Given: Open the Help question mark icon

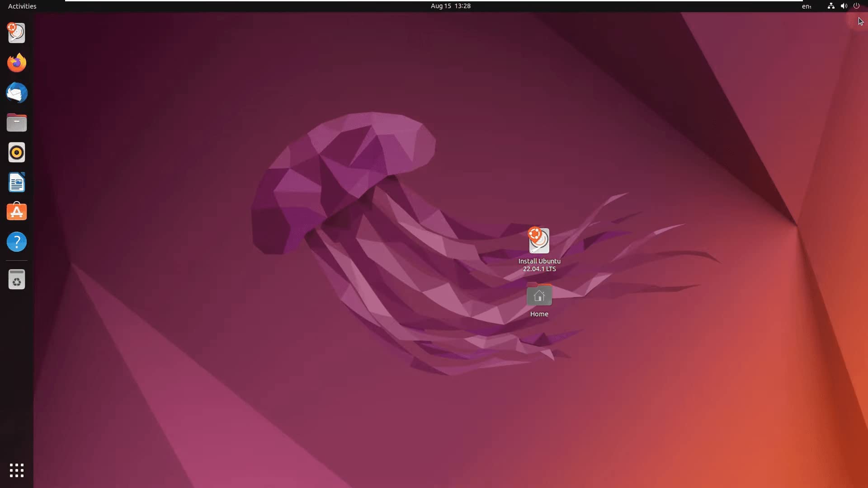Looking at the screenshot, I should [x=17, y=242].
